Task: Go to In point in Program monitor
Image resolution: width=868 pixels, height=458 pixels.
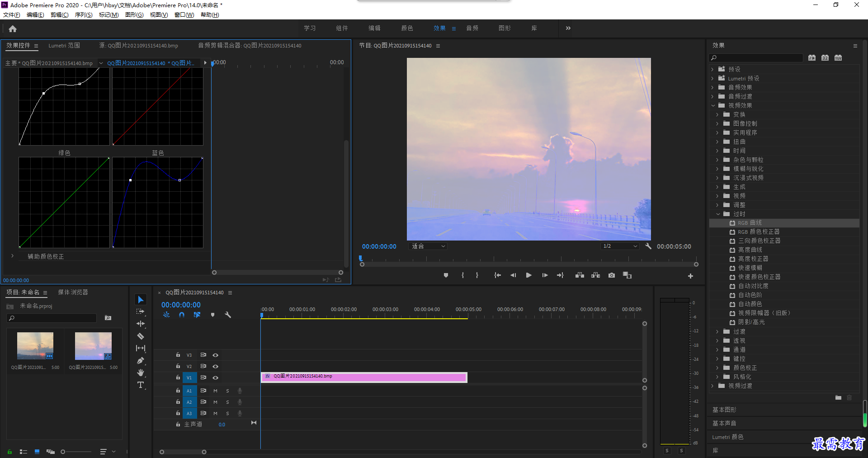Action: click(497, 275)
